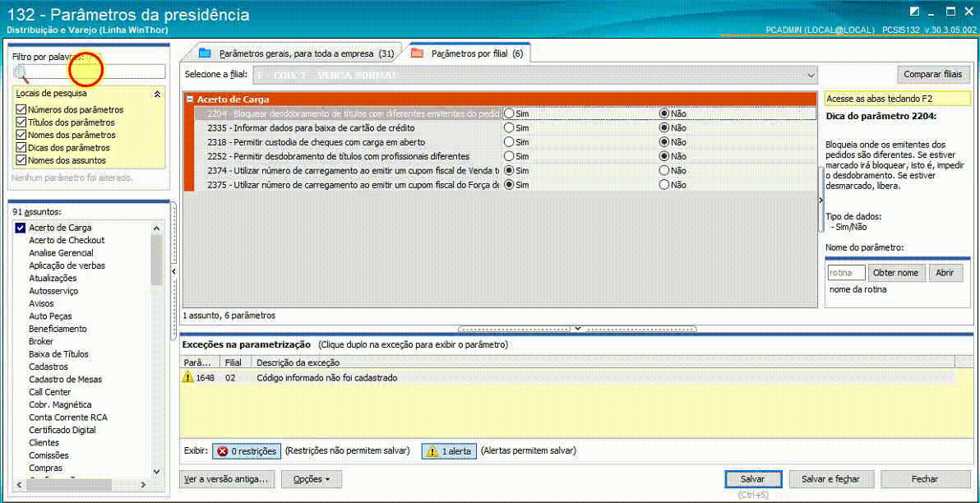980x503 pixels.
Task: Select Sim for parameter 2335
Action: coord(510,128)
